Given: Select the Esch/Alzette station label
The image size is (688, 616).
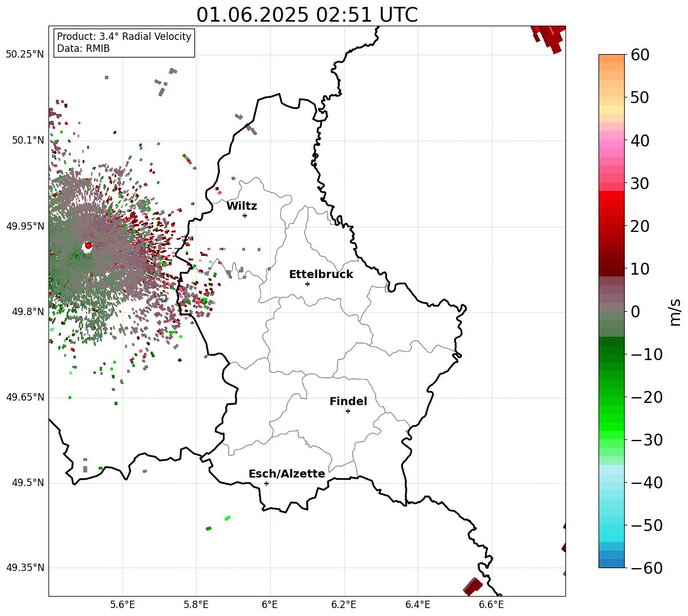Looking at the screenshot, I should pos(287,474).
